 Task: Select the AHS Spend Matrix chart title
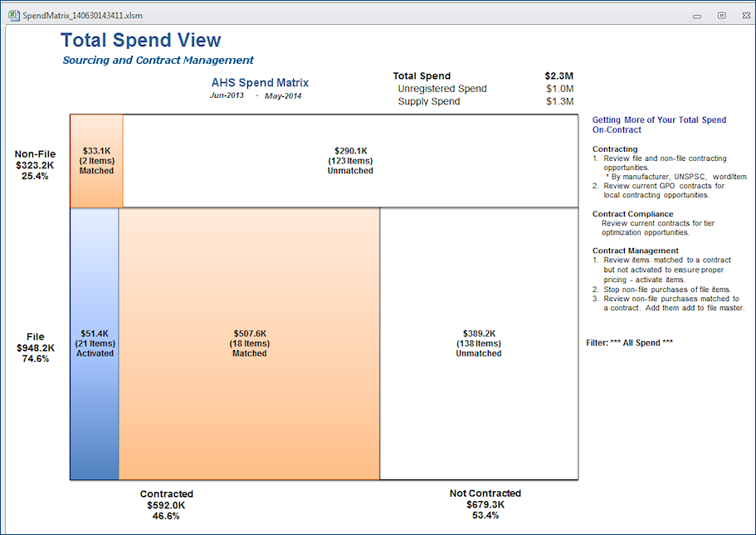pos(260,83)
